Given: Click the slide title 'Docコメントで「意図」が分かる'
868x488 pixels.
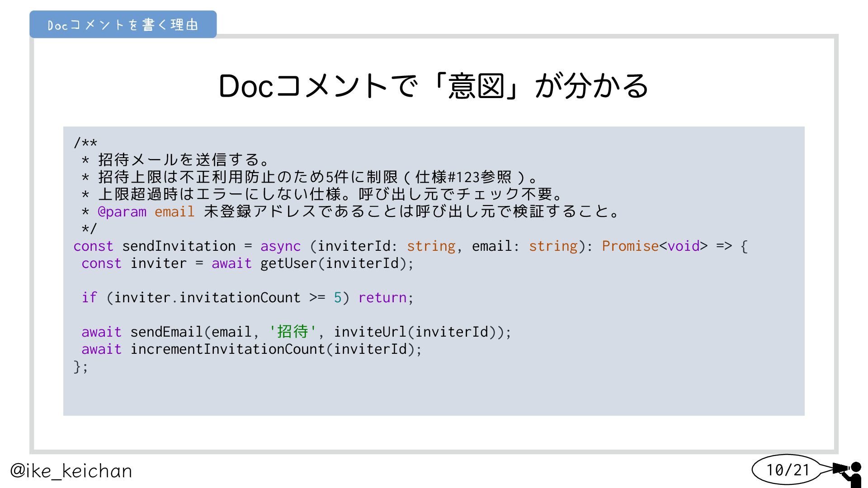Looking at the screenshot, I should pos(433,86).
